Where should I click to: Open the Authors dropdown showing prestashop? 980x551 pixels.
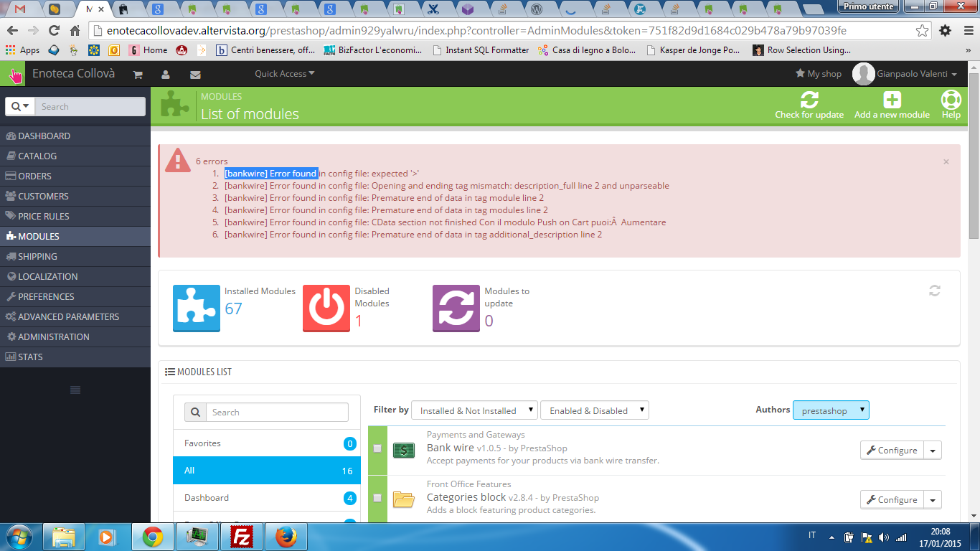pyautogui.click(x=831, y=410)
